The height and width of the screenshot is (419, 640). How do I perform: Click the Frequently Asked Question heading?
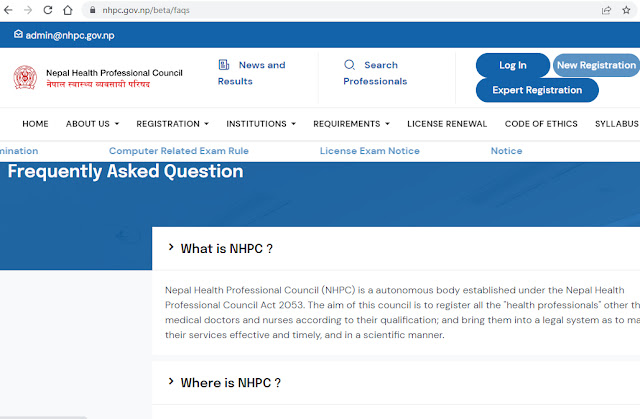(x=125, y=171)
